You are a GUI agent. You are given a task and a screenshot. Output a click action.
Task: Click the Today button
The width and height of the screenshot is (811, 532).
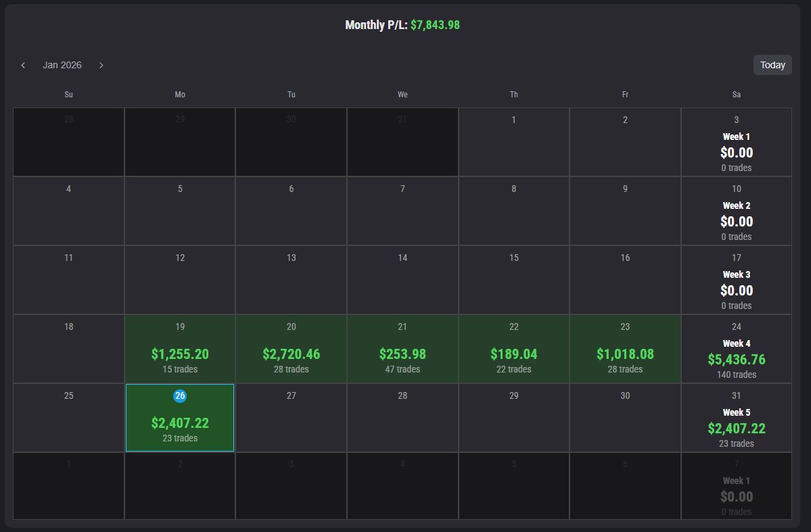coord(772,65)
